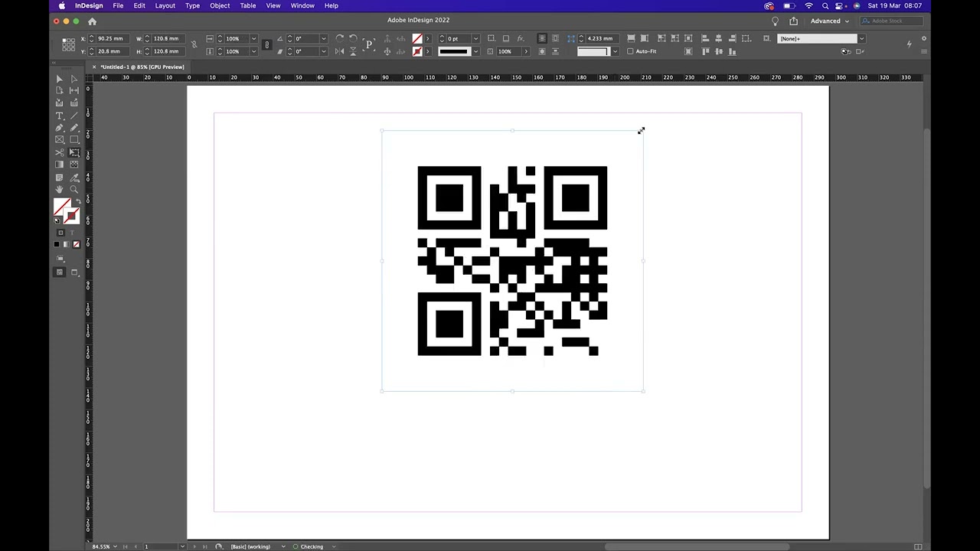
Task: Click the fill color swatch in control bar
Action: click(x=416, y=38)
